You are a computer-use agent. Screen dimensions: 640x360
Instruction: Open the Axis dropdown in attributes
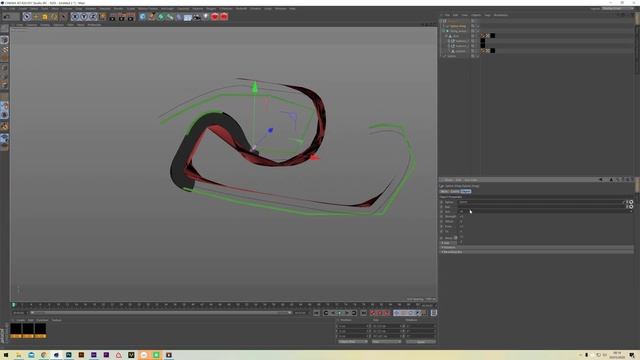coord(546,212)
